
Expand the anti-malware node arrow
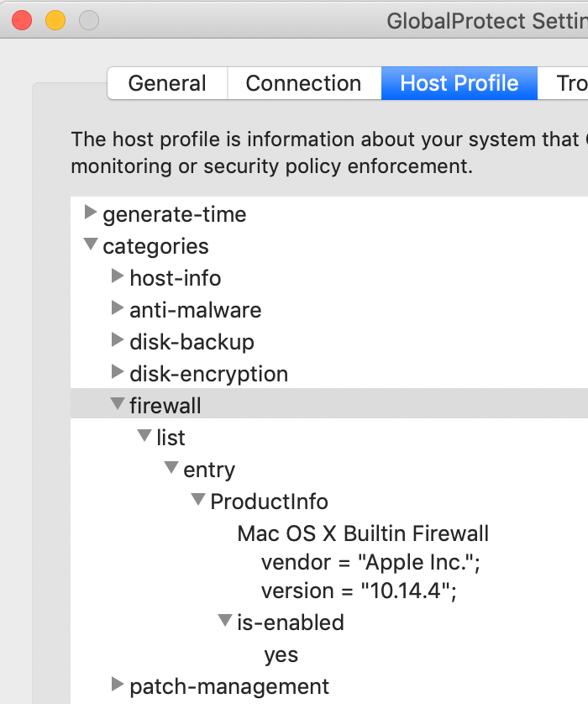(x=118, y=308)
